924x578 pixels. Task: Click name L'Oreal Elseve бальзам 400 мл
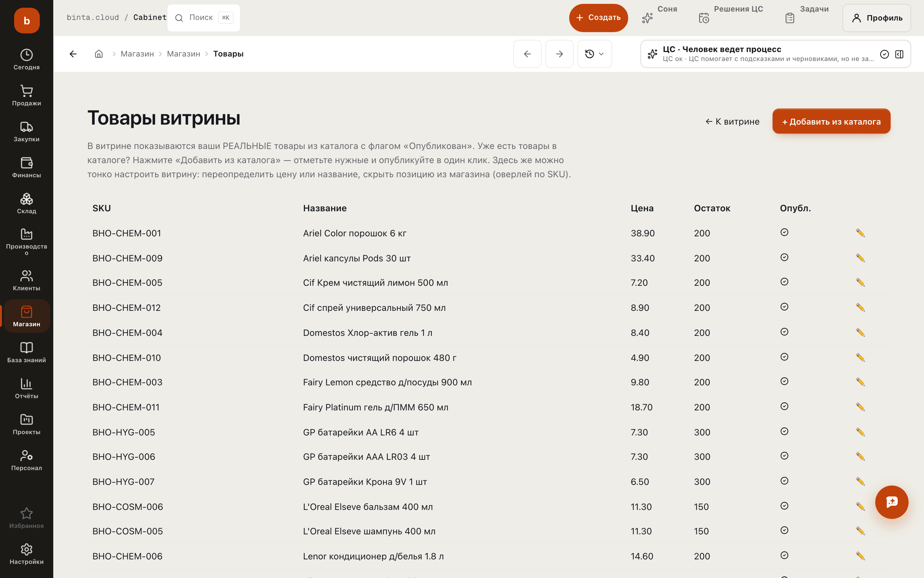368,507
